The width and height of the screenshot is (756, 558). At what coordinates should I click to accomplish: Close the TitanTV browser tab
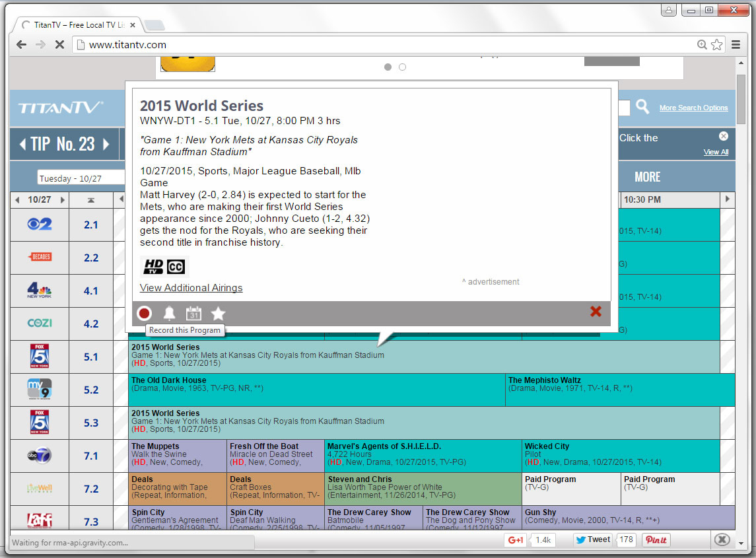click(x=133, y=25)
